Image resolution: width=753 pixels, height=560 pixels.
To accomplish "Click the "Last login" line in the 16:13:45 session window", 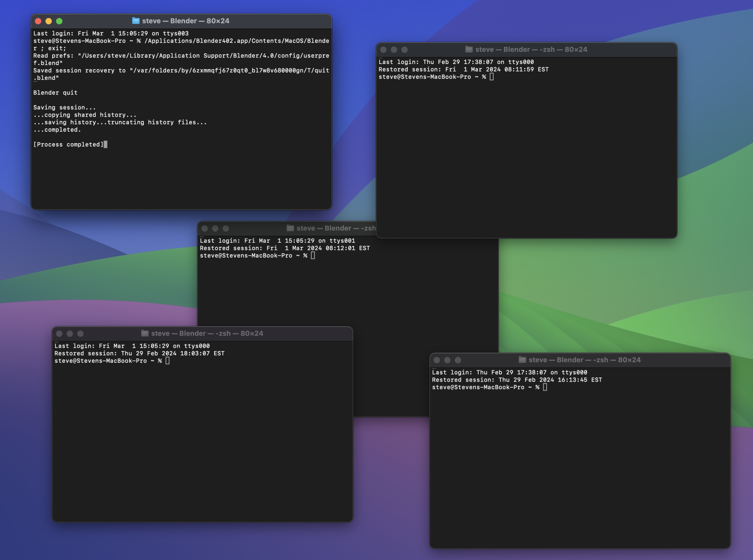I will pyautogui.click(x=509, y=373).
